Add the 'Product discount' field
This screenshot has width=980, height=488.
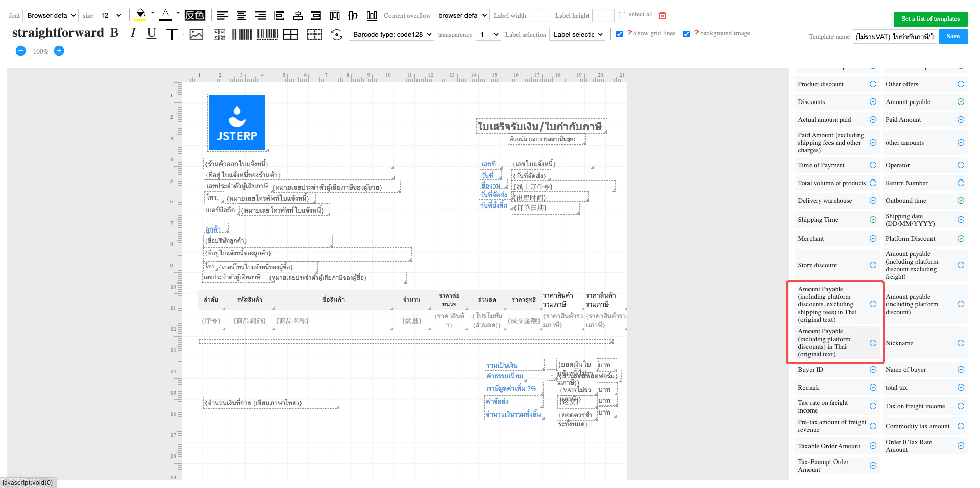point(873,84)
